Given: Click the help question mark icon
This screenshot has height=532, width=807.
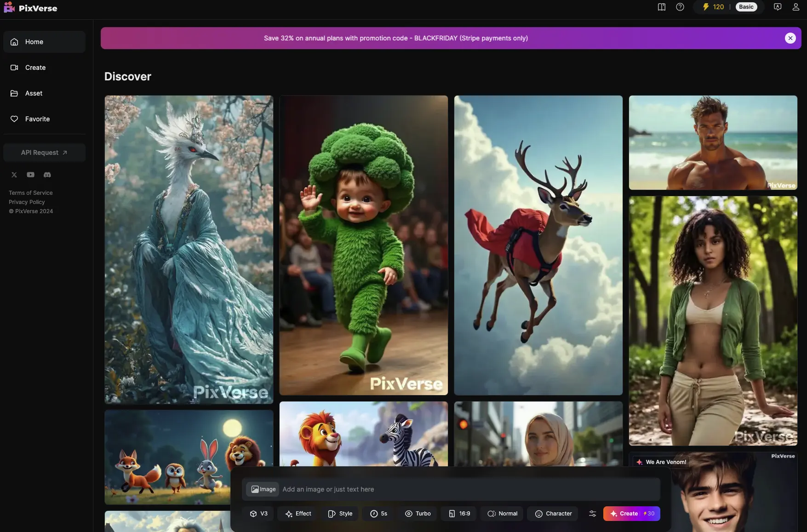Looking at the screenshot, I should 680,7.
